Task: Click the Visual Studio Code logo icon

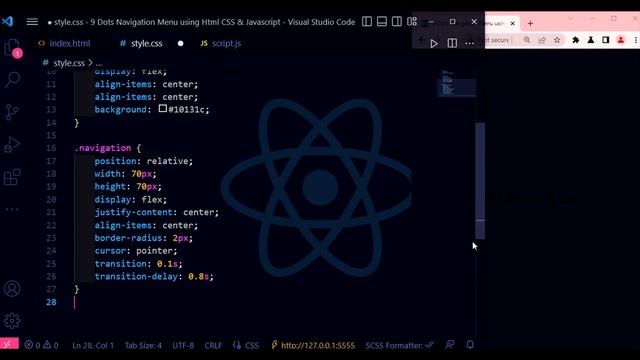Action: point(7,21)
